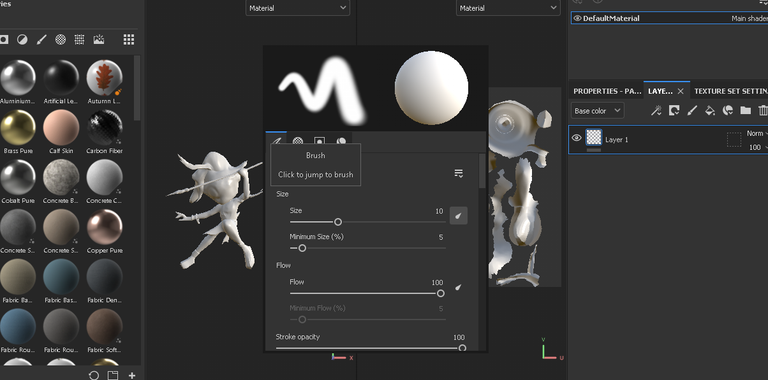
Task: Select the Brushes filter icon in assets
Action: click(41, 40)
